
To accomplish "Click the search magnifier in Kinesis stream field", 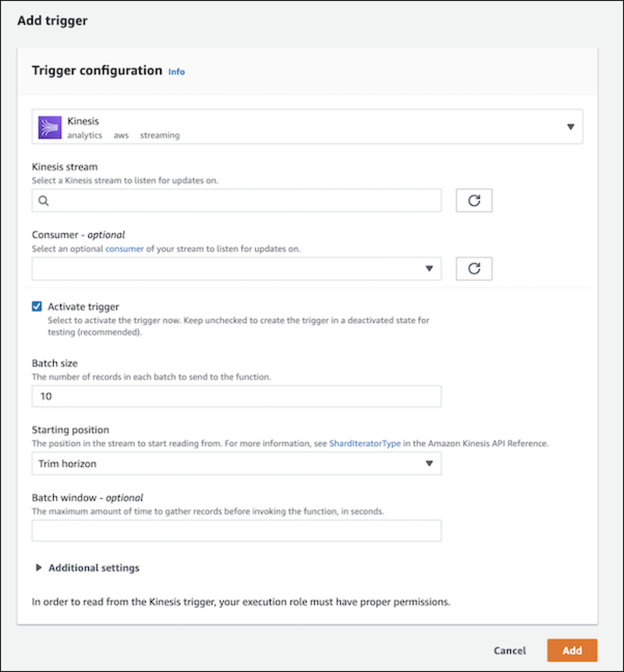I will (x=44, y=200).
